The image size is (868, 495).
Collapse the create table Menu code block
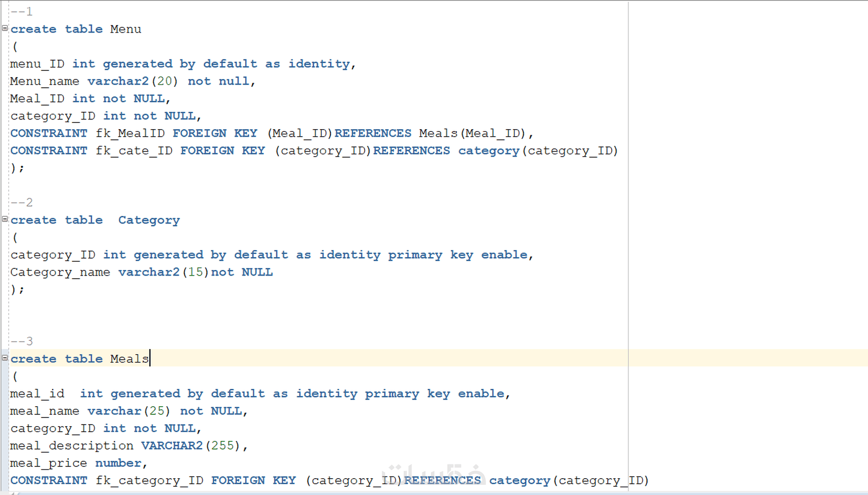pos(4,29)
